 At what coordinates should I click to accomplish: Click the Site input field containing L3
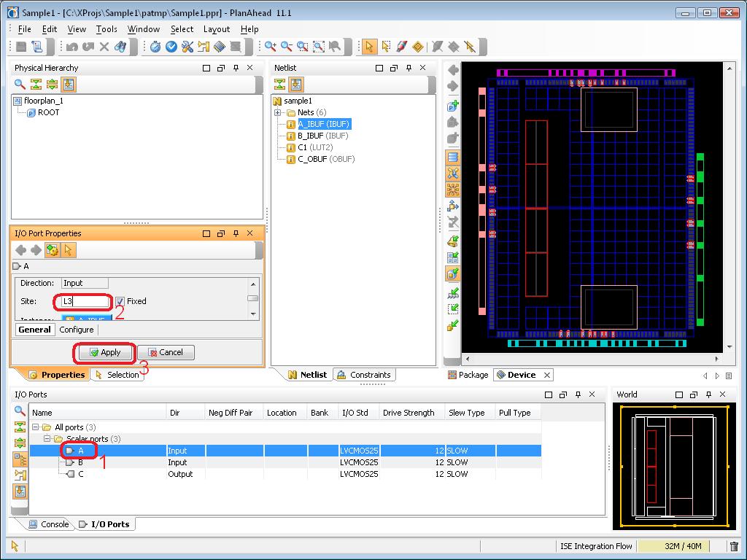tap(85, 301)
